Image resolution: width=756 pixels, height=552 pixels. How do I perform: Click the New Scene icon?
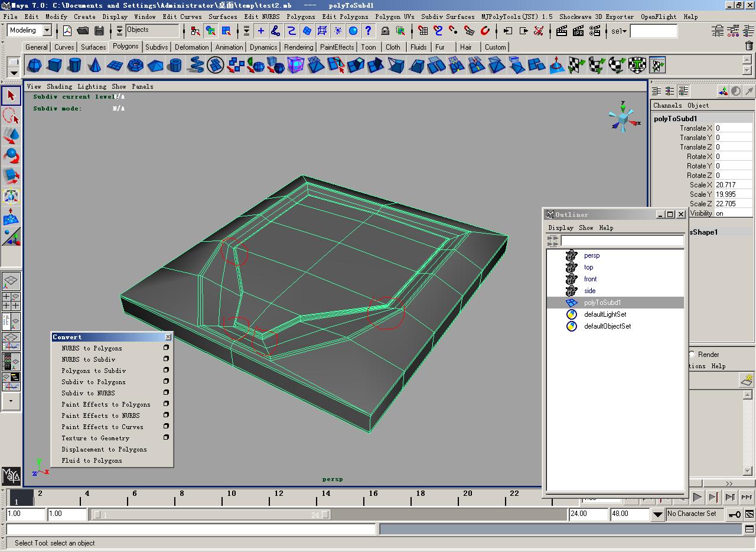coord(67,31)
